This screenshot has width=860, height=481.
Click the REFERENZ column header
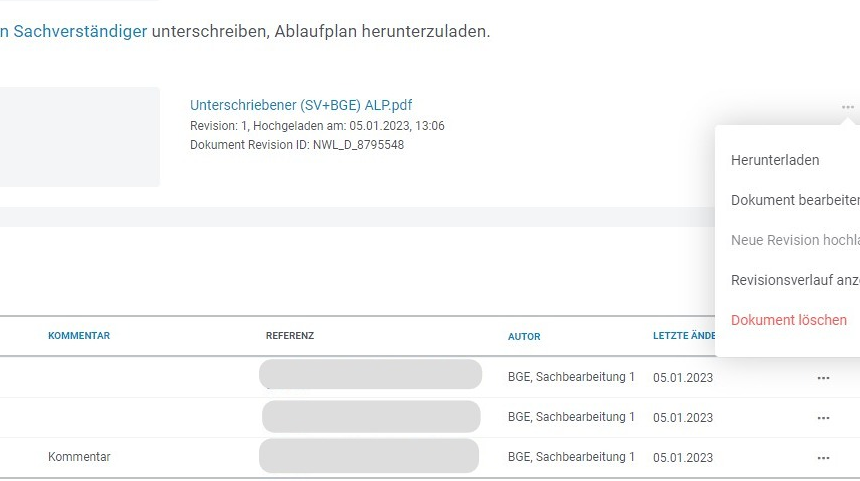tap(290, 336)
